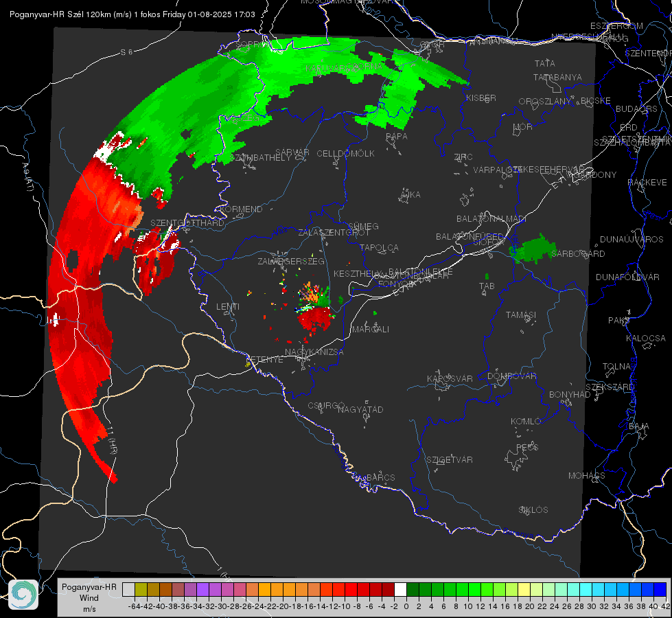Click the BAJA city label
The height and width of the screenshot is (618, 672).
639,426
